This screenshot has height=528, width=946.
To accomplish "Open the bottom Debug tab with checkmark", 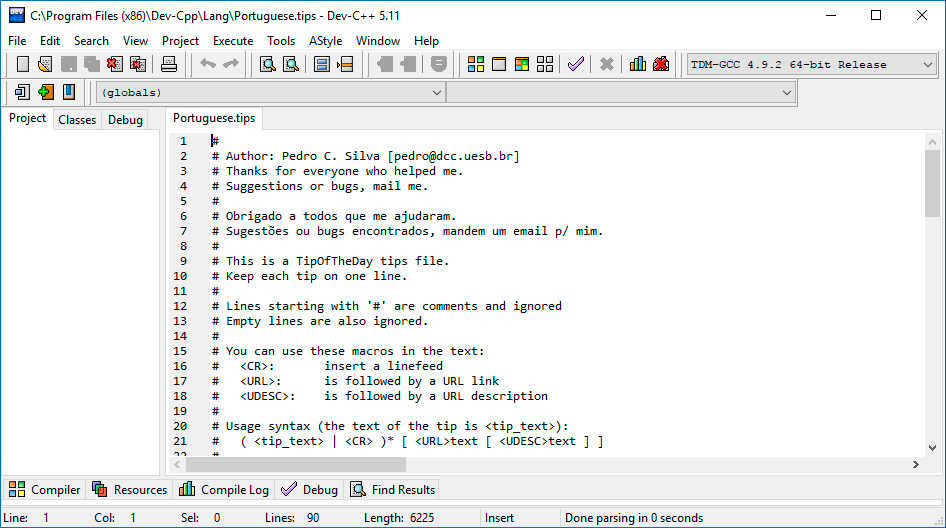I will tap(310, 489).
